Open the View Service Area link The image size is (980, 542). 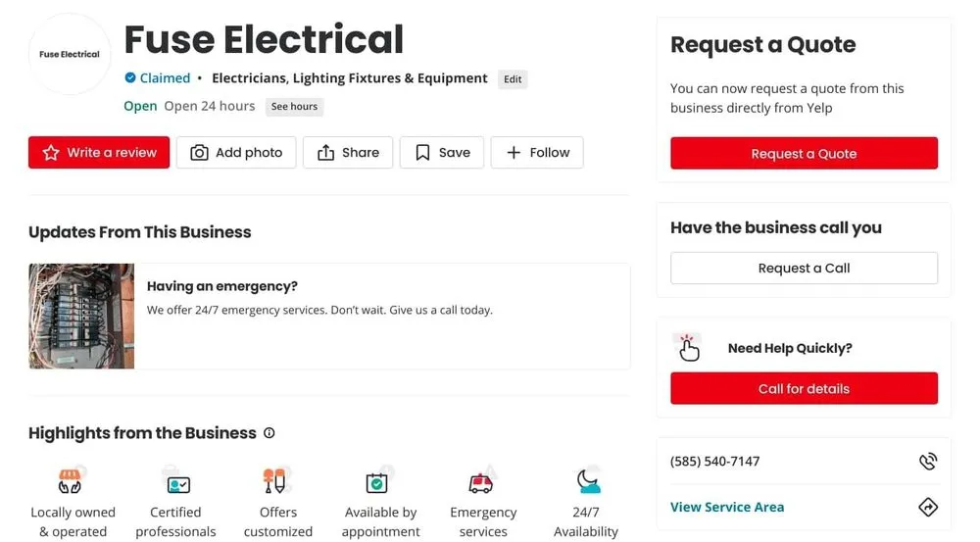pyautogui.click(x=727, y=507)
